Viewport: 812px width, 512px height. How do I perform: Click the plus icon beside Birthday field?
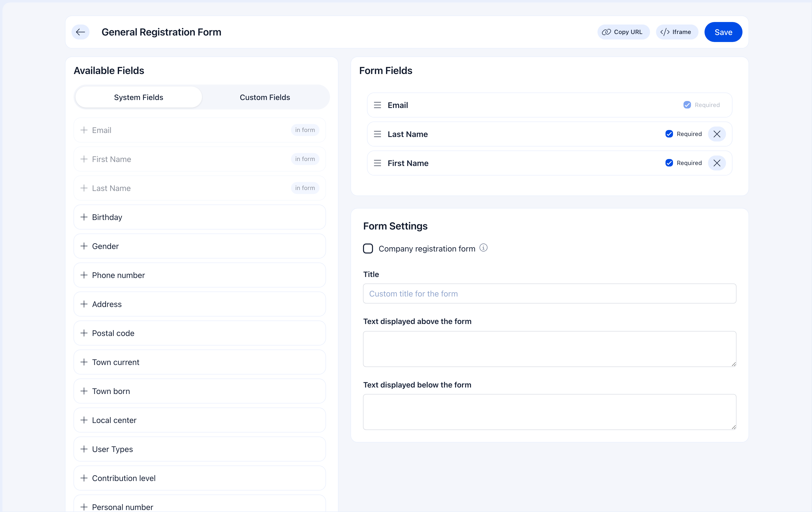[x=84, y=217]
